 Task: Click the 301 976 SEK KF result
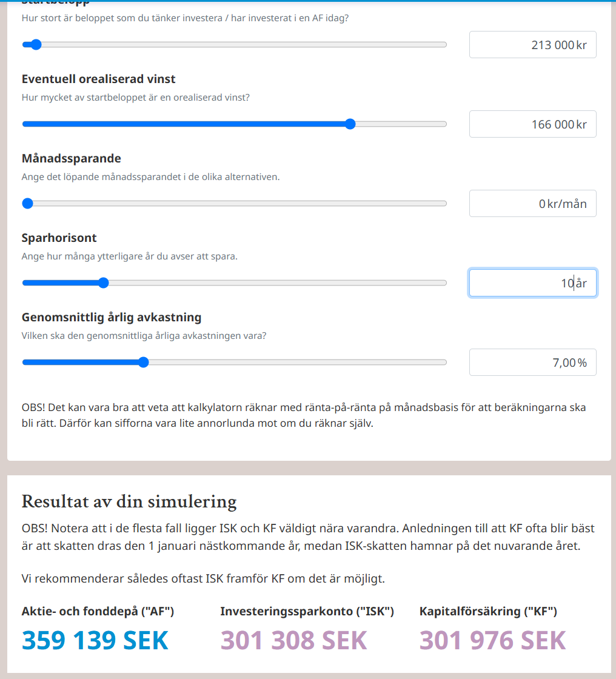(x=493, y=641)
